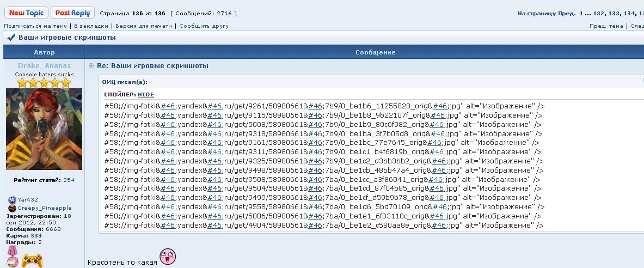
Task: Click the checkmark icon beside the topic title
Action: tap(11, 38)
